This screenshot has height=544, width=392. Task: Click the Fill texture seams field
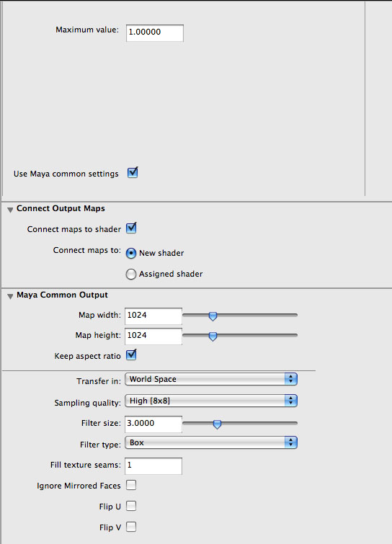click(153, 465)
